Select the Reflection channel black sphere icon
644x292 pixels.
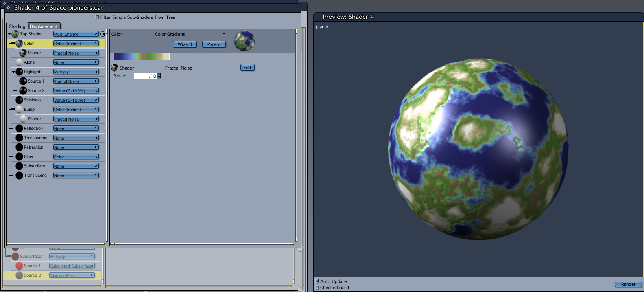pyautogui.click(x=19, y=128)
